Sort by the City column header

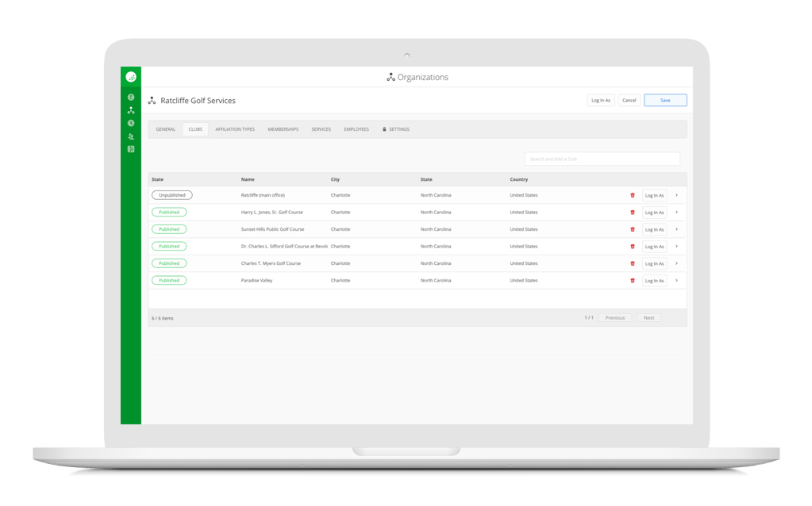pos(335,179)
